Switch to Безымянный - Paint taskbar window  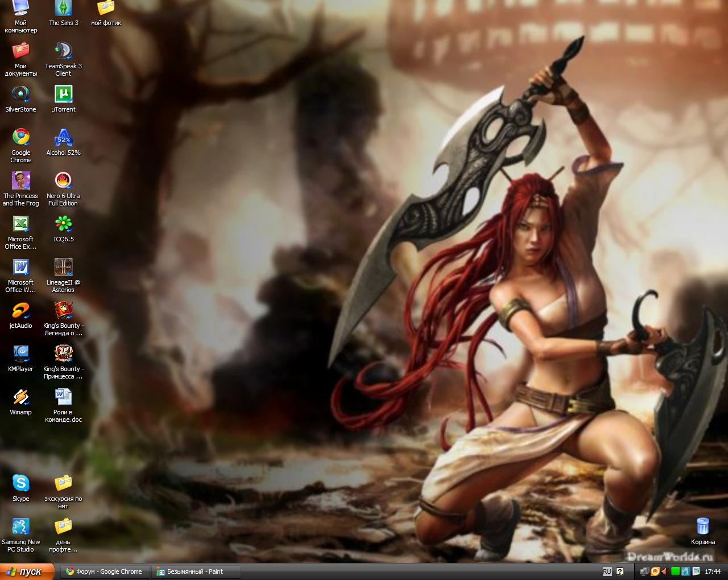click(x=195, y=571)
